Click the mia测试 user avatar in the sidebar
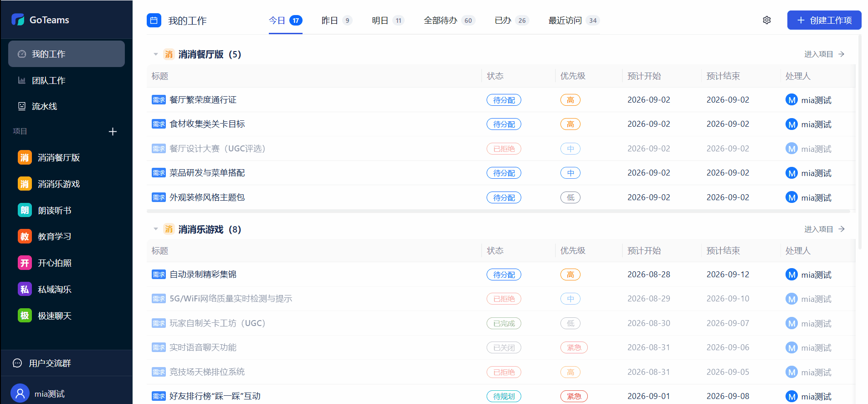The image size is (868, 404). pyautogui.click(x=20, y=394)
